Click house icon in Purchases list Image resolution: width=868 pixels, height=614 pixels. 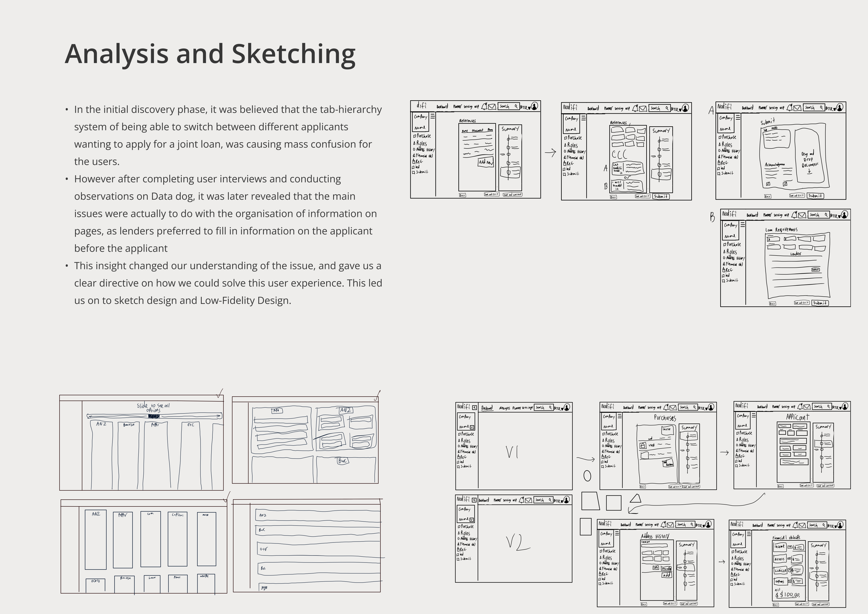tap(643, 446)
